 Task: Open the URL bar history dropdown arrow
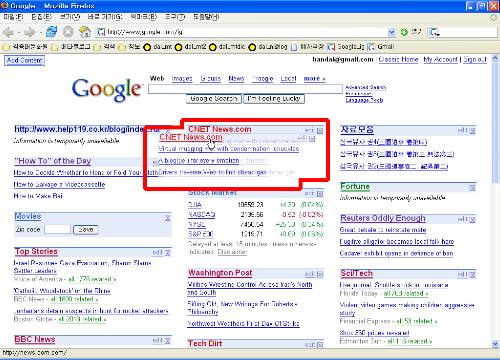pyautogui.click(x=392, y=32)
